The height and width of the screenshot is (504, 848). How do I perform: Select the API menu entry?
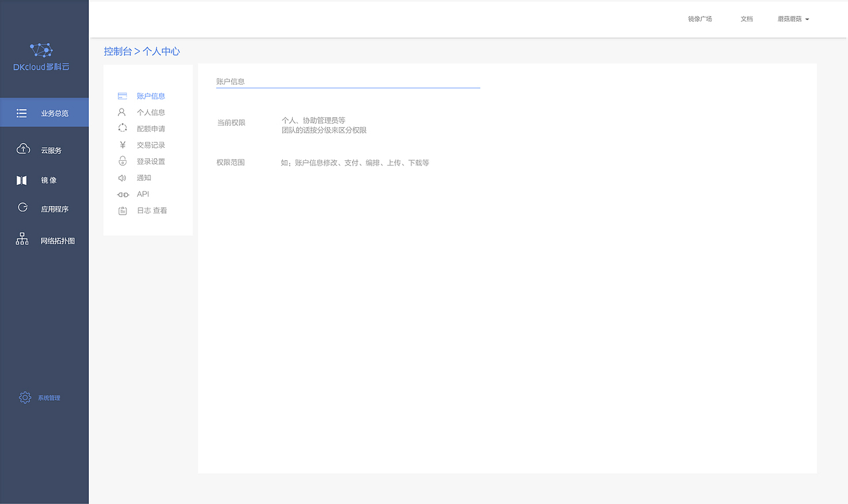click(x=143, y=194)
